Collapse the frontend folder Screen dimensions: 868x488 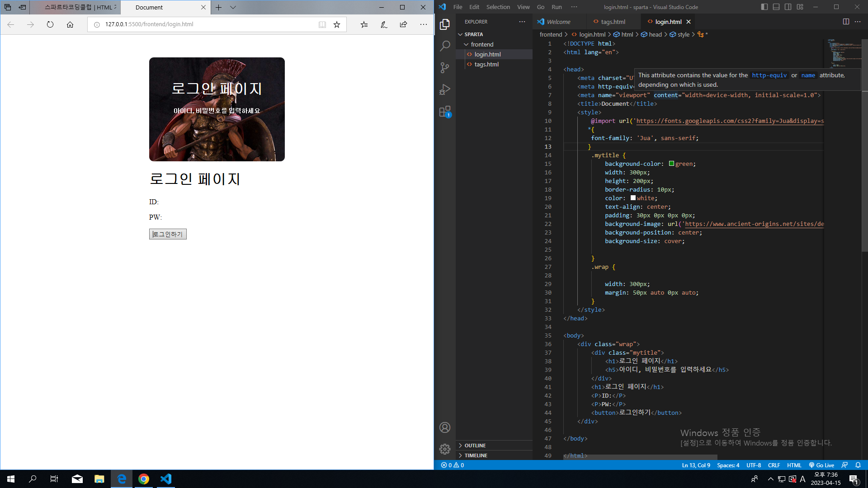point(494,44)
